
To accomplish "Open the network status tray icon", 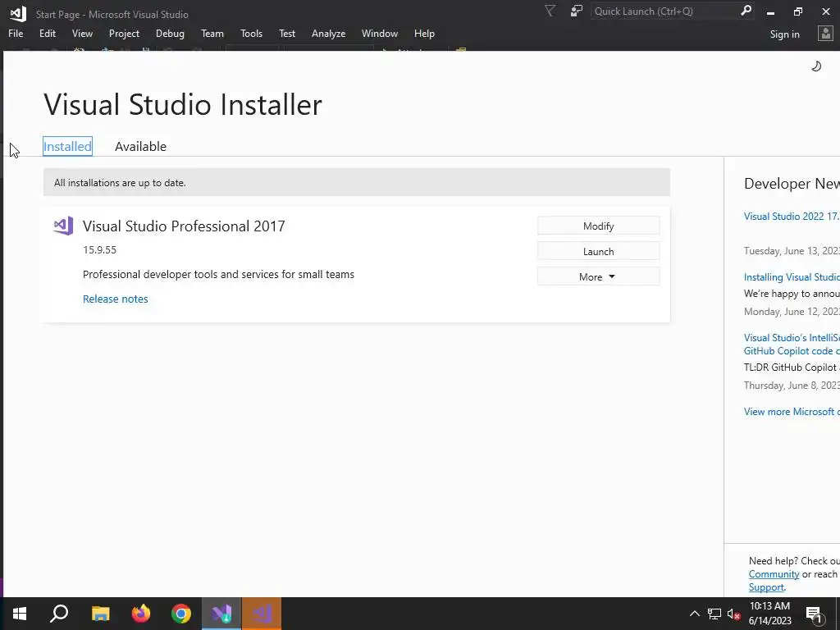I will tap(714, 614).
